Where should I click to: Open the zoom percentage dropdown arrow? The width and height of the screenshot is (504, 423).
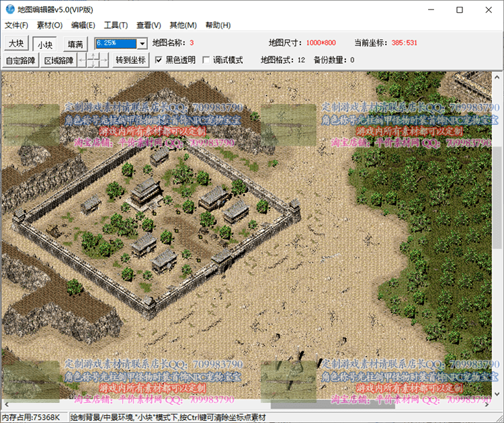coord(142,44)
